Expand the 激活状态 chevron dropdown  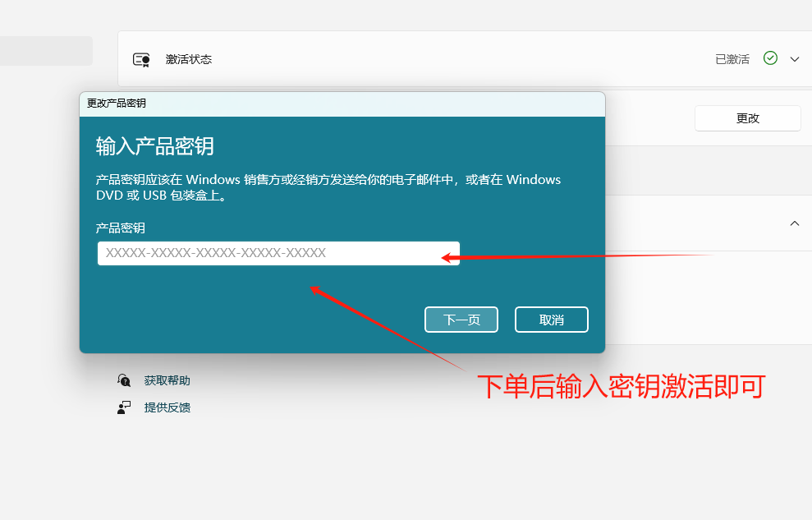[x=795, y=59]
